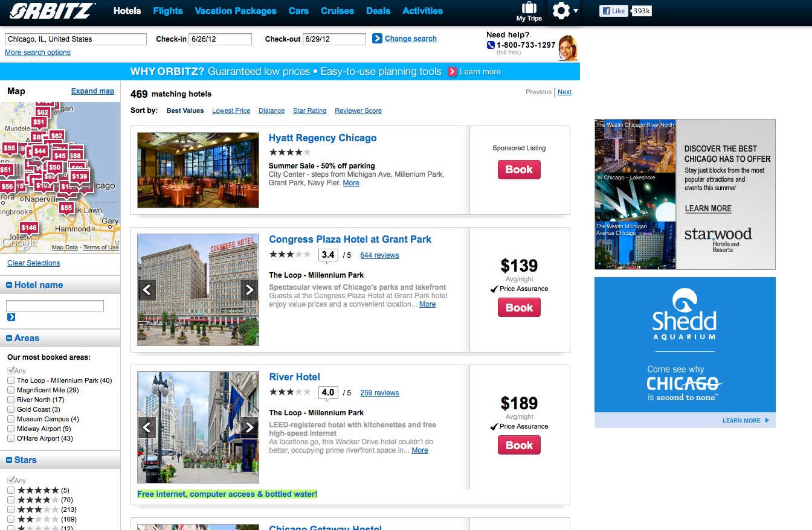Click the $146 map price marker

(x=29, y=228)
